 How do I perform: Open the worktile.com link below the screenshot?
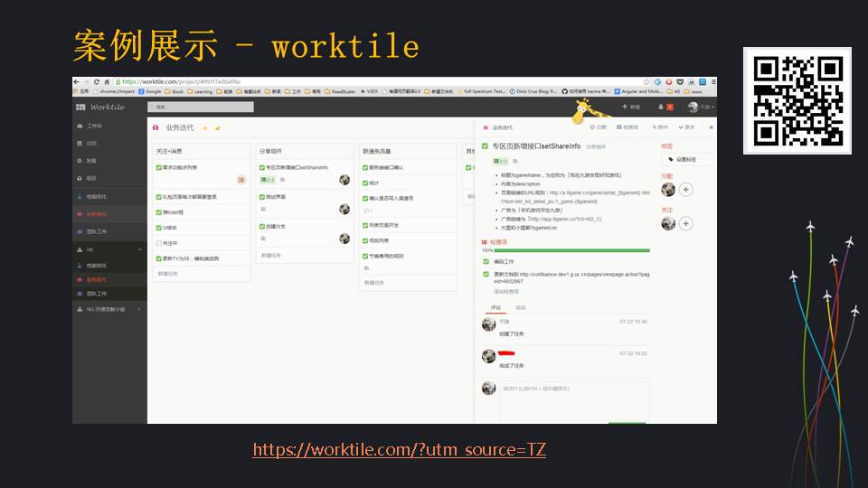[x=399, y=449]
